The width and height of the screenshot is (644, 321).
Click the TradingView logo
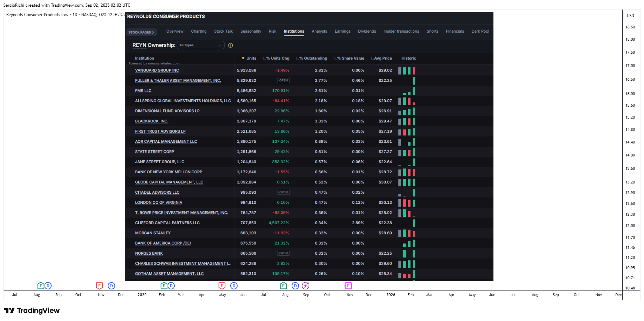click(x=32, y=310)
